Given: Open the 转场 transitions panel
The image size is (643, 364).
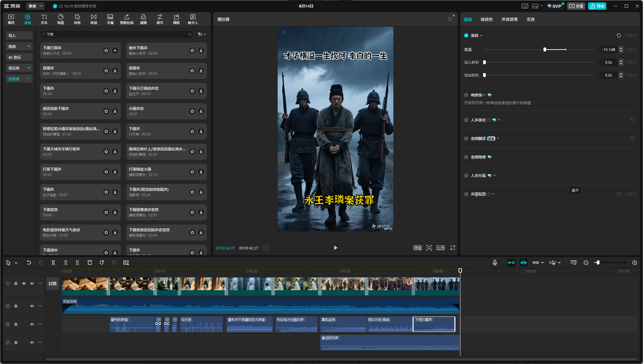Looking at the screenshot, I should [x=94, y=19].
